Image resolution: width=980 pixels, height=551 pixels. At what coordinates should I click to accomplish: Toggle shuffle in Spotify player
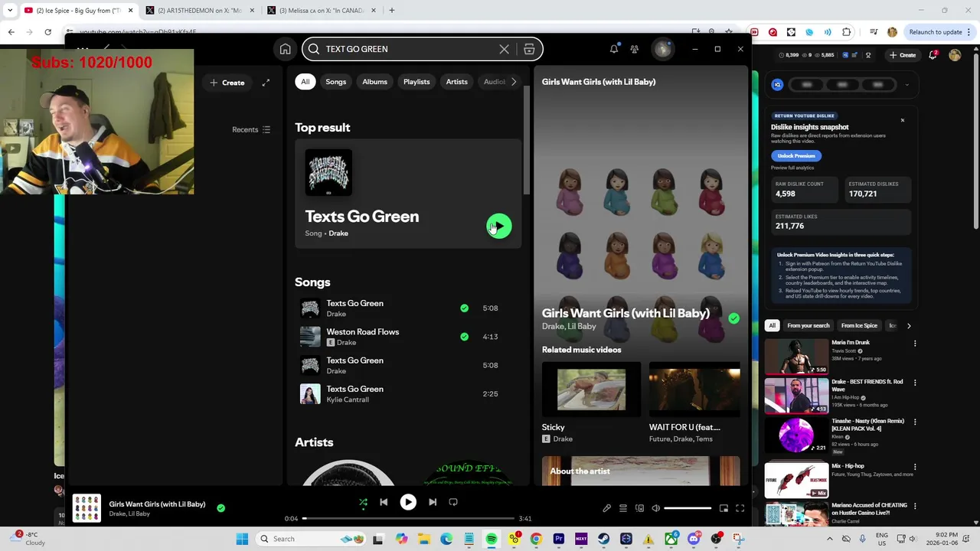pyautogui.click(x=363, y=502)
